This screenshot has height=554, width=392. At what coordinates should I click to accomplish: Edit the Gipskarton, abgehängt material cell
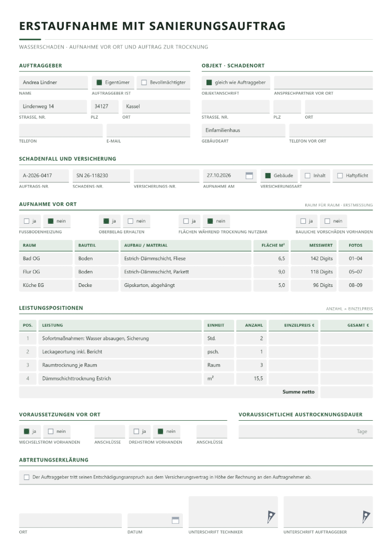[x=186, y=285]
